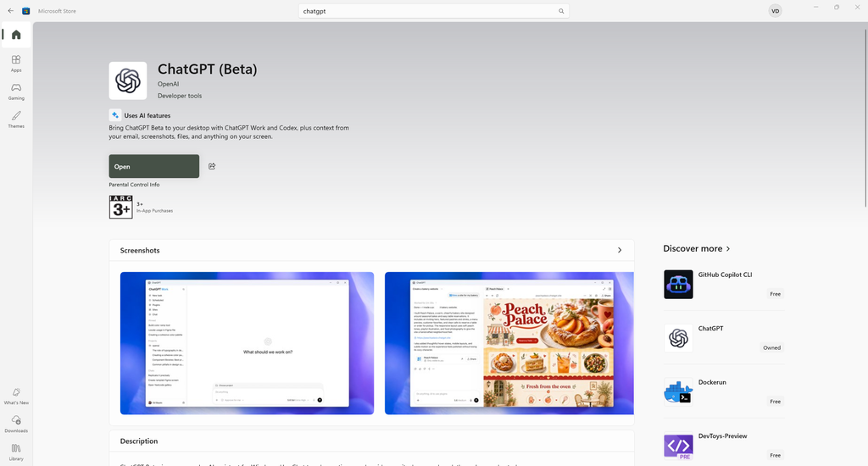Click the GitHub Copilot CLI app icon
Viewport: 868px width, 466px height.
pos(678,285)
